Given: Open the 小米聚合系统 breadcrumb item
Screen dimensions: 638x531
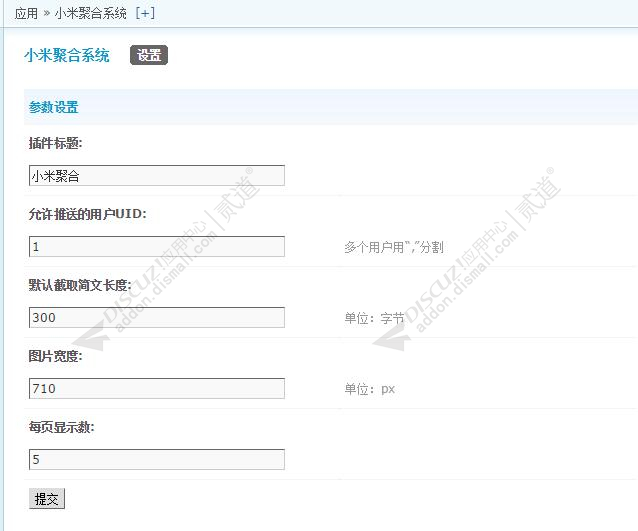Looking at the screenshot, I should 90,13.
